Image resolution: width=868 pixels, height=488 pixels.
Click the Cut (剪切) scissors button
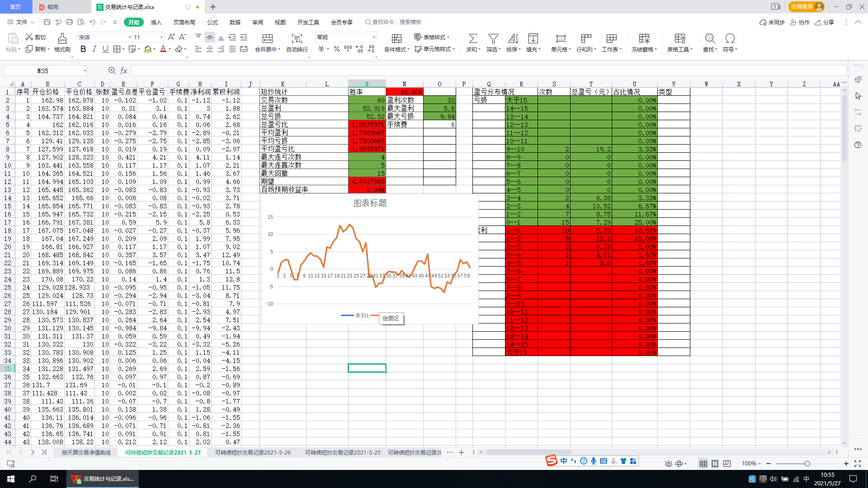point(36,37)
